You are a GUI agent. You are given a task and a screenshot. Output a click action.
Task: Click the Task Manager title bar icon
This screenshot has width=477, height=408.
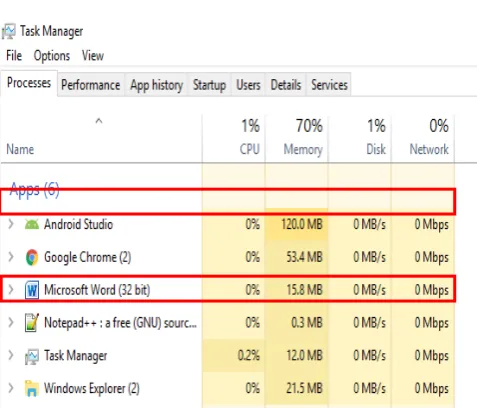point(9,32)
